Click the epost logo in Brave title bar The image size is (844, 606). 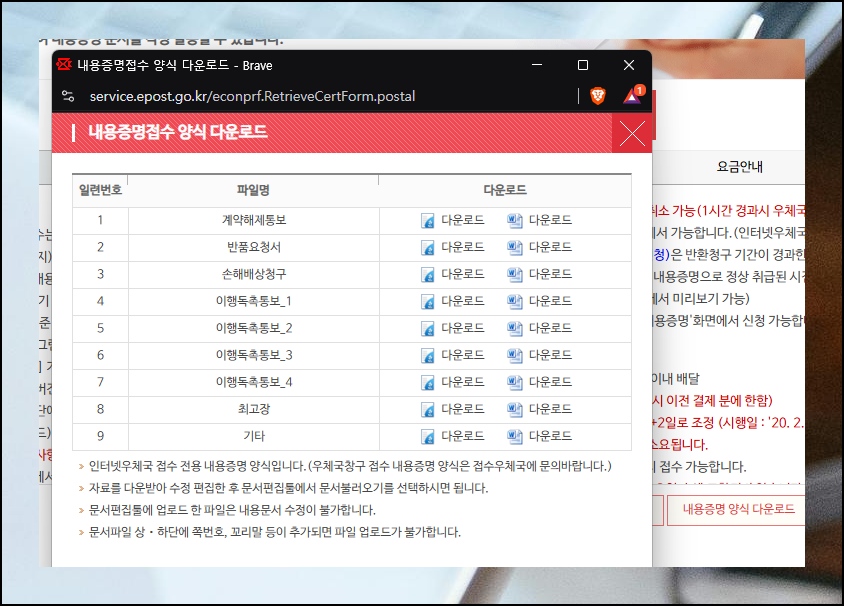point(64,65)
